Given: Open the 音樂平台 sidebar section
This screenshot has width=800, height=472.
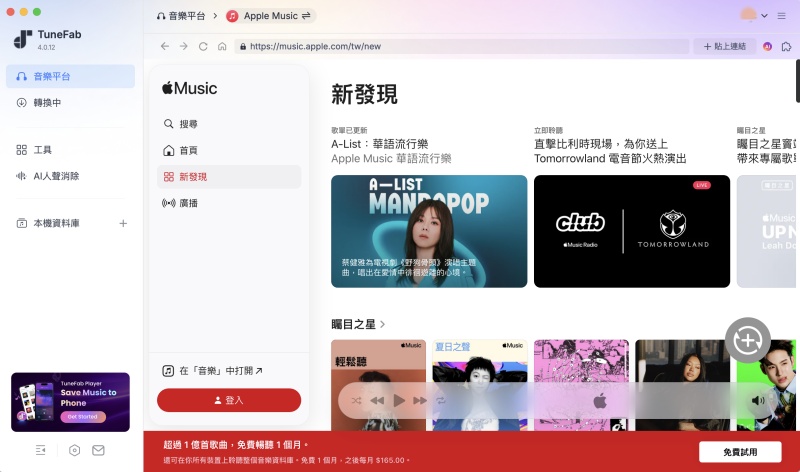Looking at the screenshot, I should 70,76.
